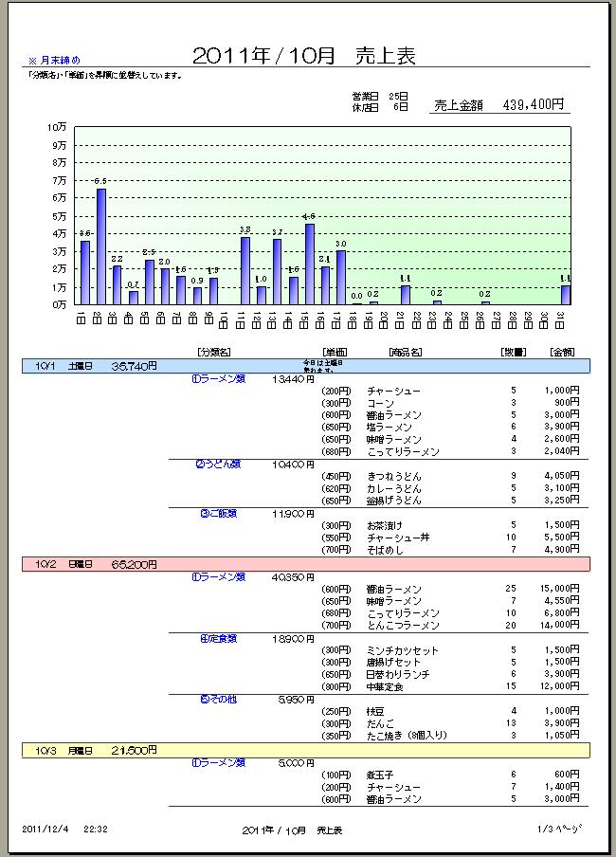Image resolution: width=616 pixels, height=857 pixels.
Task: Select the '釜揚げうどん' product row
Action: pyautogui.click(x=450, y=501)
